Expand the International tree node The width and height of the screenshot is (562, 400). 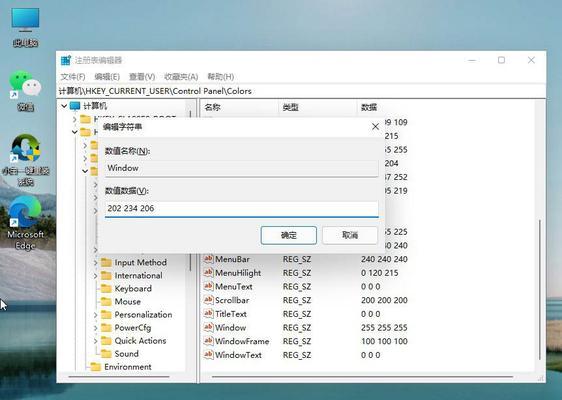(x=95, y=276)
